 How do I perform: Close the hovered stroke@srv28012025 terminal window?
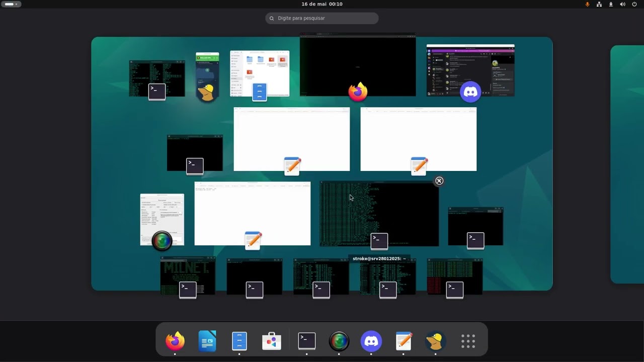click(439, 181)
